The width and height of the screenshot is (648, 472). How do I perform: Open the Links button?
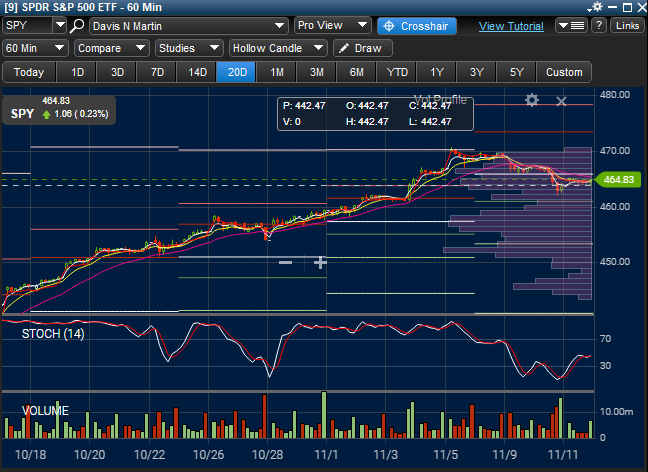click(627, 26)
